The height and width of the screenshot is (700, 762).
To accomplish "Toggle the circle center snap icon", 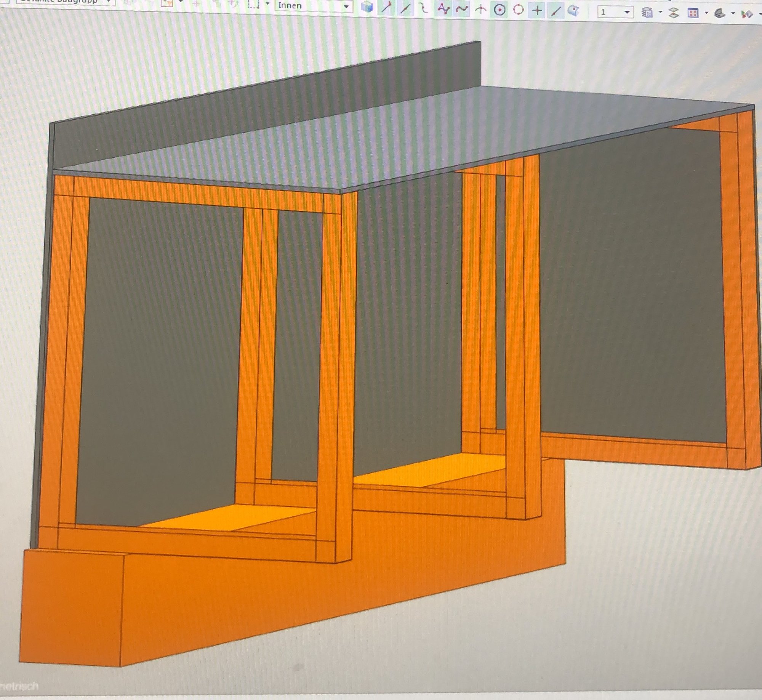I will (499, 10).
